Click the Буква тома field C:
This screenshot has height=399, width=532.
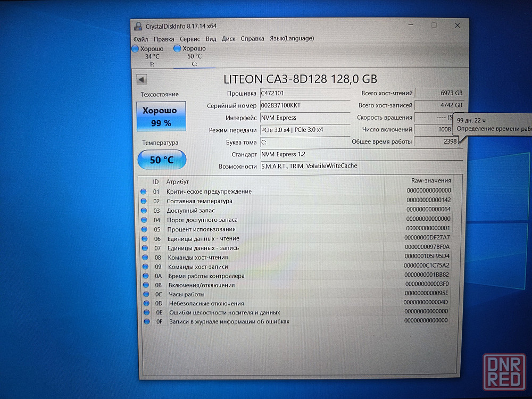coord(305,142)
